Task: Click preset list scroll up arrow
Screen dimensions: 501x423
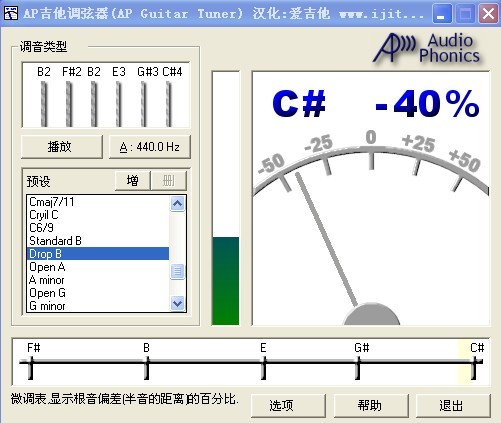Action: (177, 203)
